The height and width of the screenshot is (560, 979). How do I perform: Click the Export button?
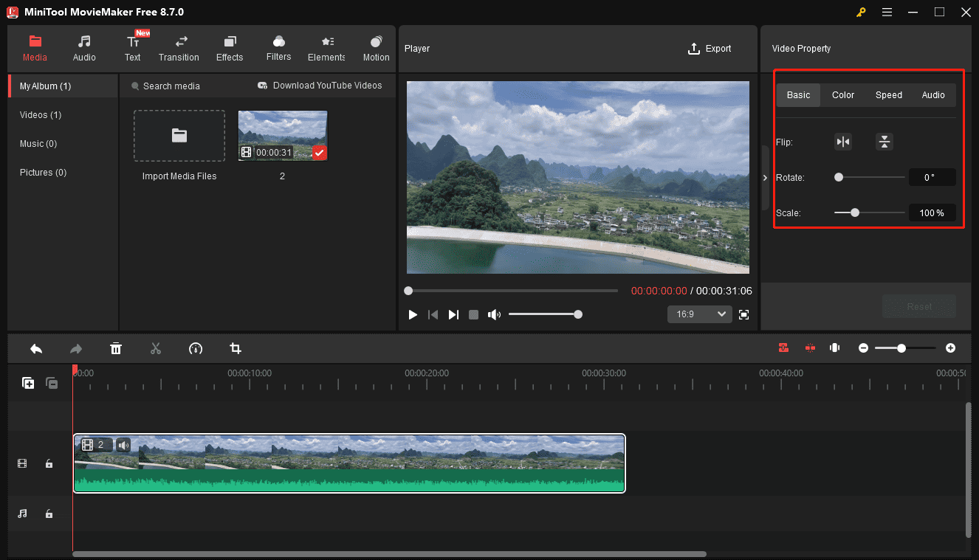coord(710,49)
